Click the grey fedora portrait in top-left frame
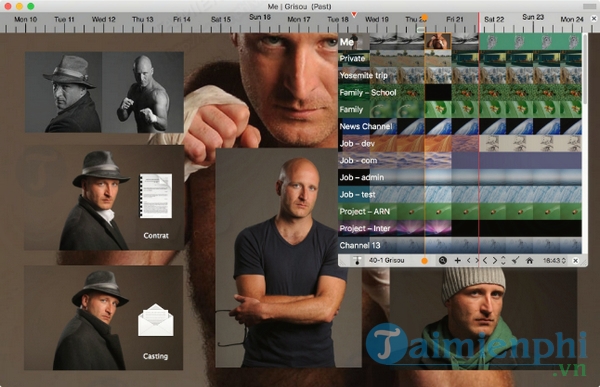This screenshot has height=387, width=600. (64, 92)
